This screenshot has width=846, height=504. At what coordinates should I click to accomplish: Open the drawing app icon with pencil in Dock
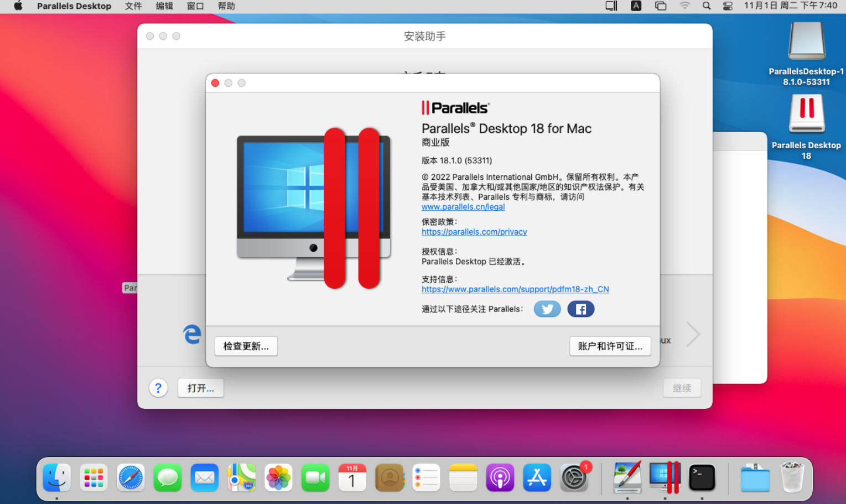tap(627, 477)
